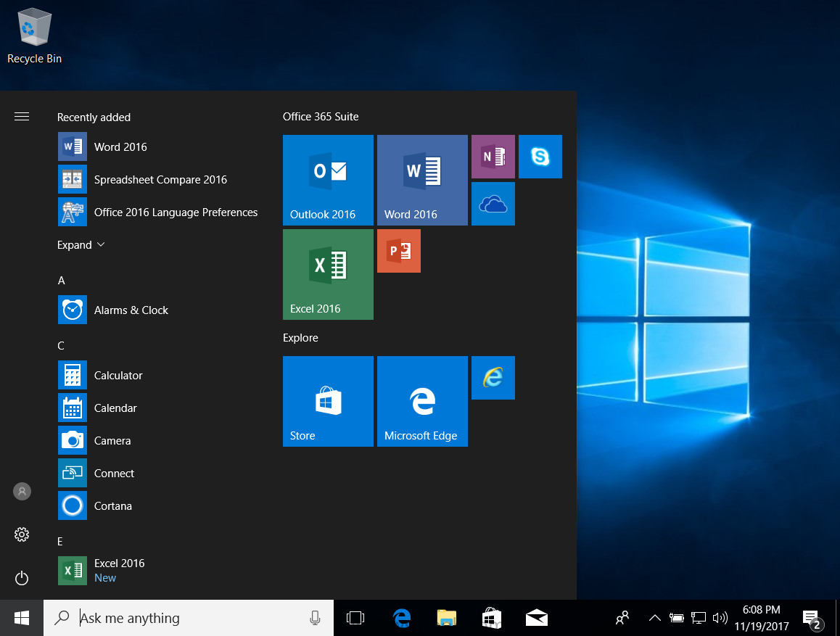This screenshot has height=636, width=840.
Task: Open the Recycle Bin desktop icon
Action: pos(34,36)
